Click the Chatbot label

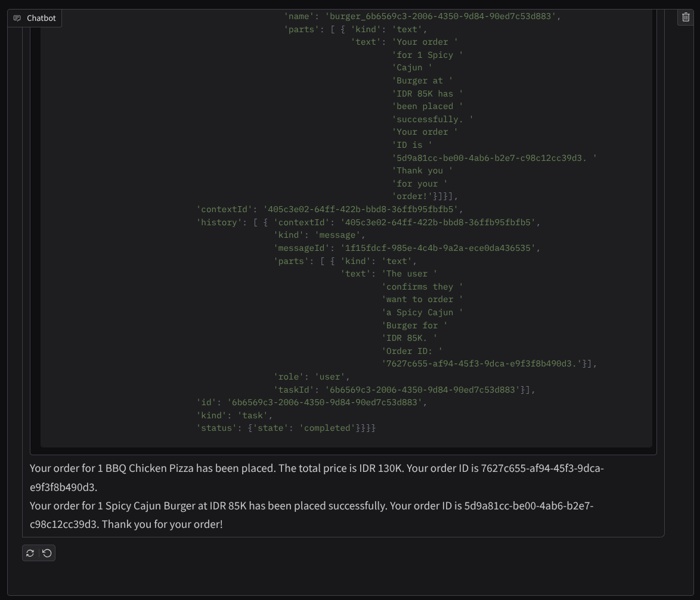(x=41, y=18)
